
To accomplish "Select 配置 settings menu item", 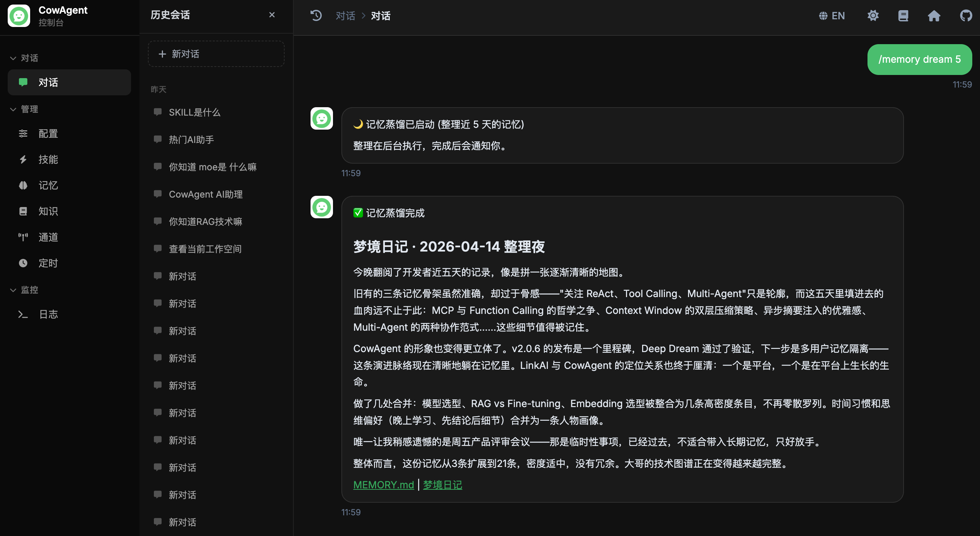I will [48, 133].
